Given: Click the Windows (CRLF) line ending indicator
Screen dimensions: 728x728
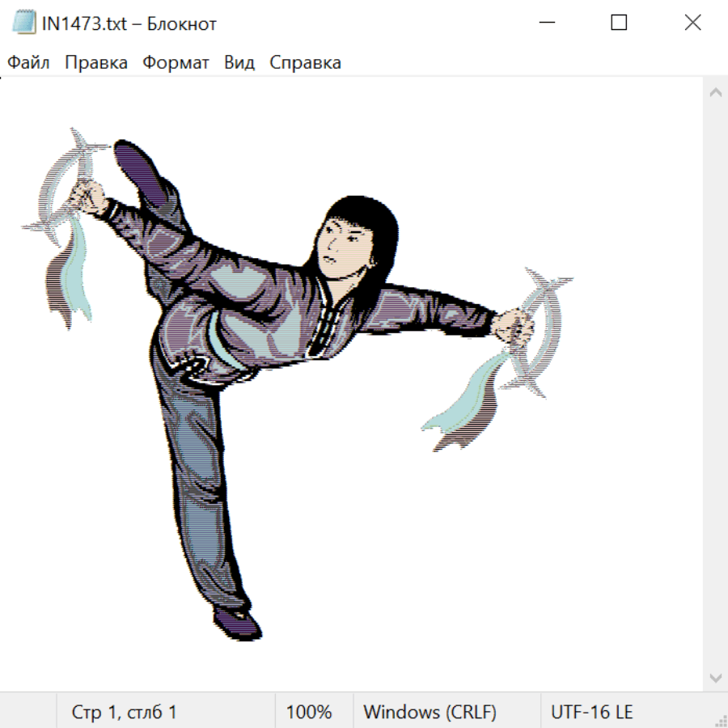Looking at the screenshot, I should pos(430,712).
